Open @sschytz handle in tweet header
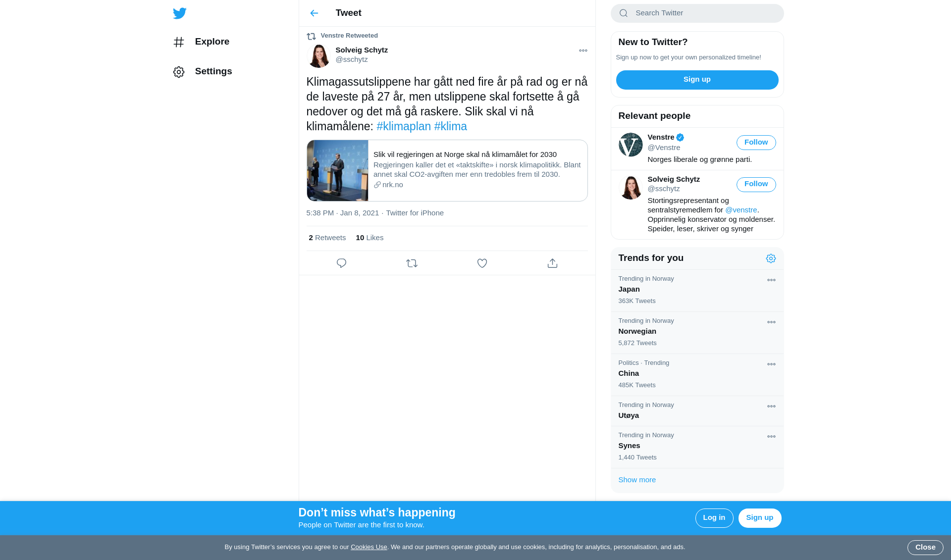The height and width of the screenshot is (560, 951). pyautogui.click(x=352, y=59)
